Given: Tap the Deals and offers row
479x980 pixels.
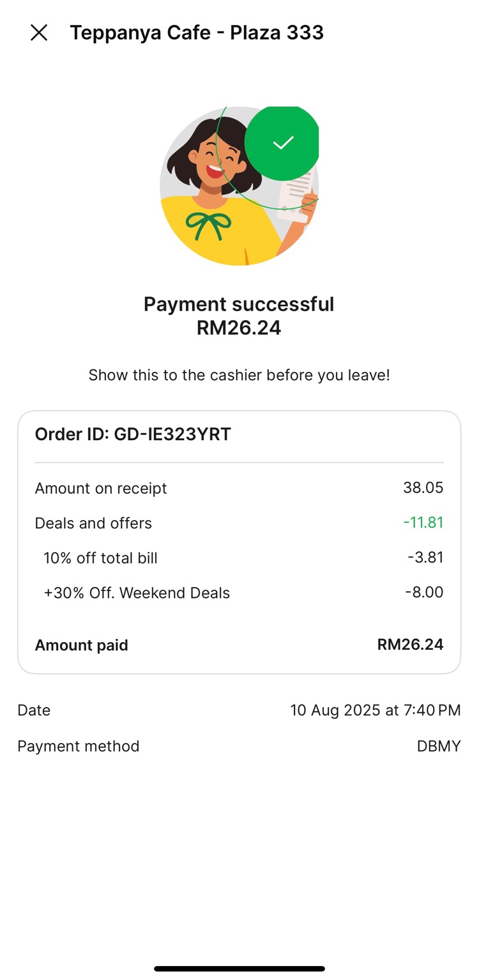Looking at the screenshot, I should [93, 523].
